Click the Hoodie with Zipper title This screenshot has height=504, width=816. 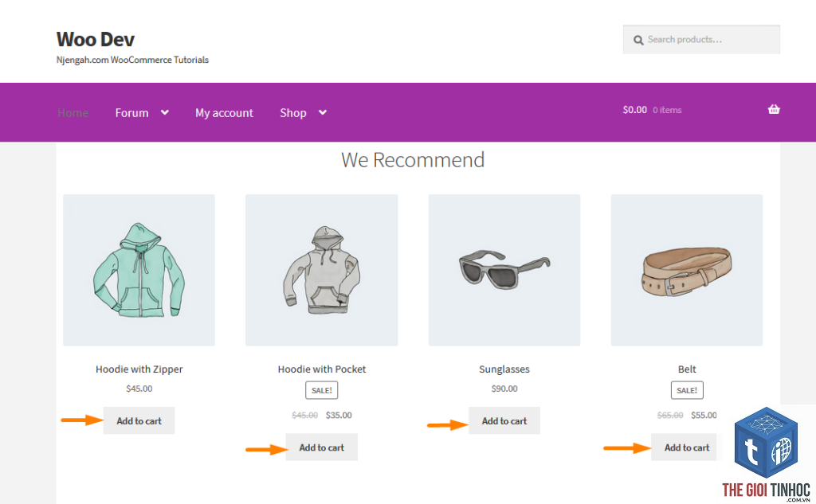(139, 369)
